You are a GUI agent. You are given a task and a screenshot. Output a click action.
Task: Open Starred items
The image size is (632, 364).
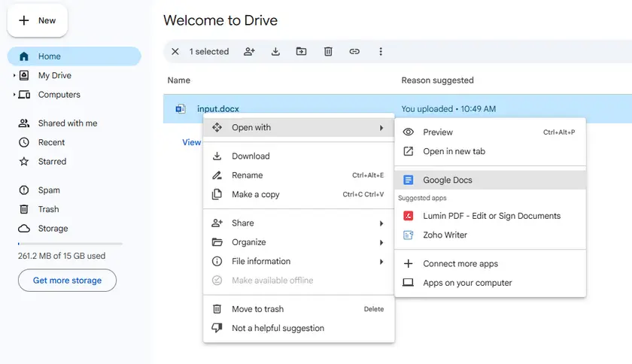(x=52, y=162)
